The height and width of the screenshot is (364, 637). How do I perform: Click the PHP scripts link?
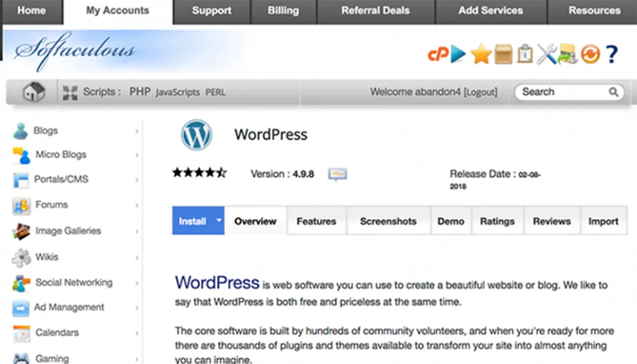[x=140, y=92]
